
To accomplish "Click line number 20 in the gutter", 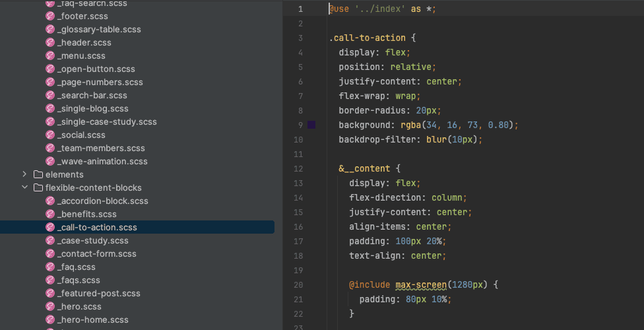I will [x=299, y=285].
